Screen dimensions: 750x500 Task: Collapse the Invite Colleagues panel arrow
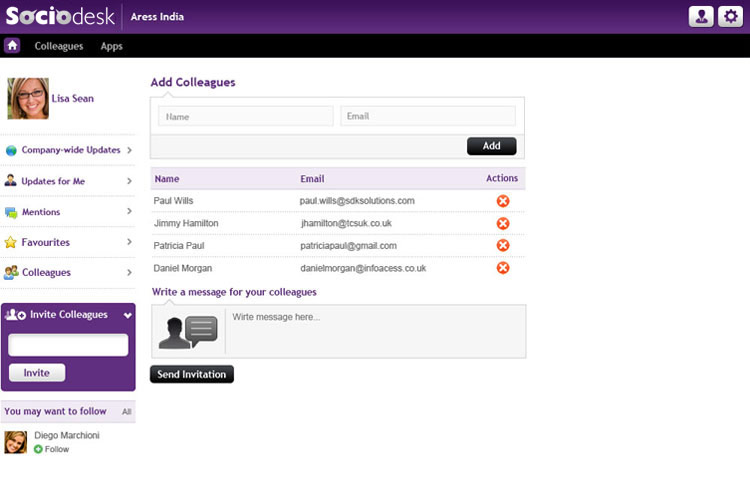[128, 315]
